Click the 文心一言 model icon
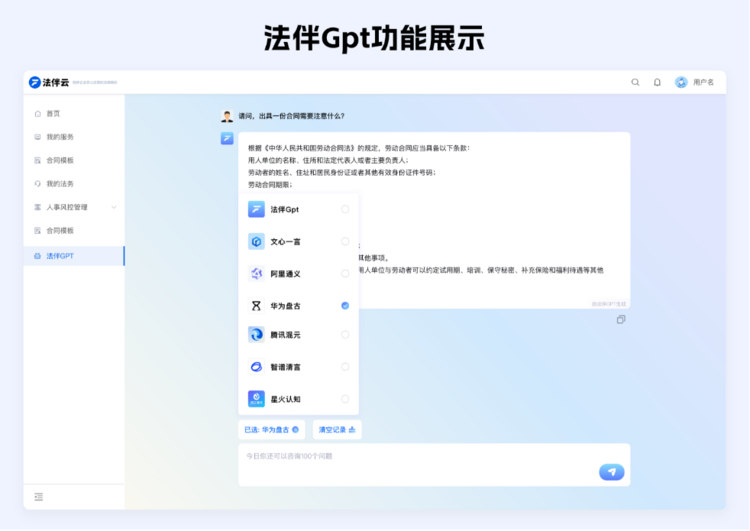This screenshot has width=750, height=531. tap(256, 241)
